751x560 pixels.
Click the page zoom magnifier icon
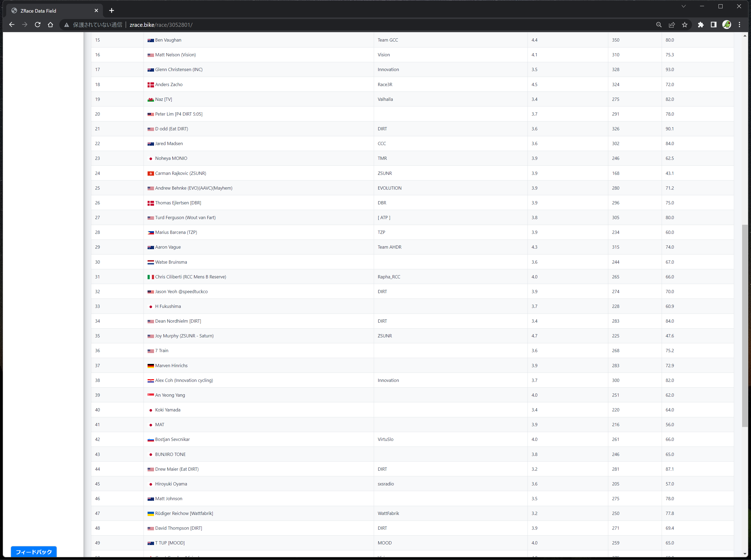tap(658, 25)
